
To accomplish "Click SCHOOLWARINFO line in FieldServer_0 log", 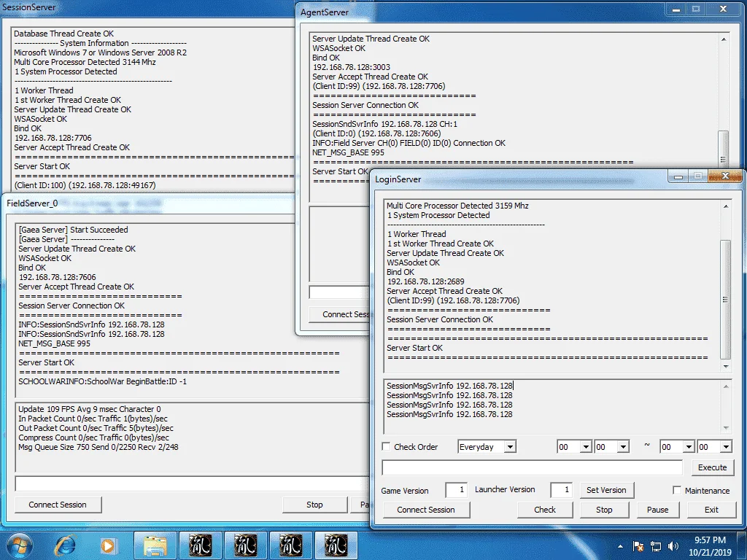I will pos(102,381).
